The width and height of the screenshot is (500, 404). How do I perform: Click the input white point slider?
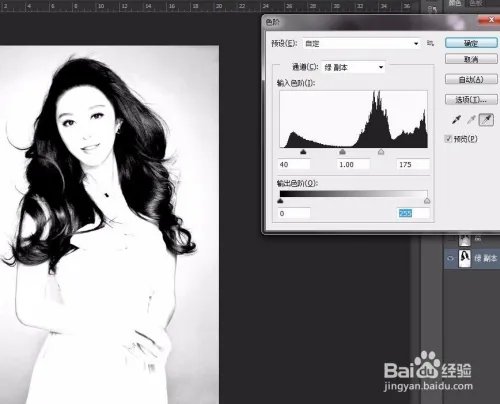[381, 152]
